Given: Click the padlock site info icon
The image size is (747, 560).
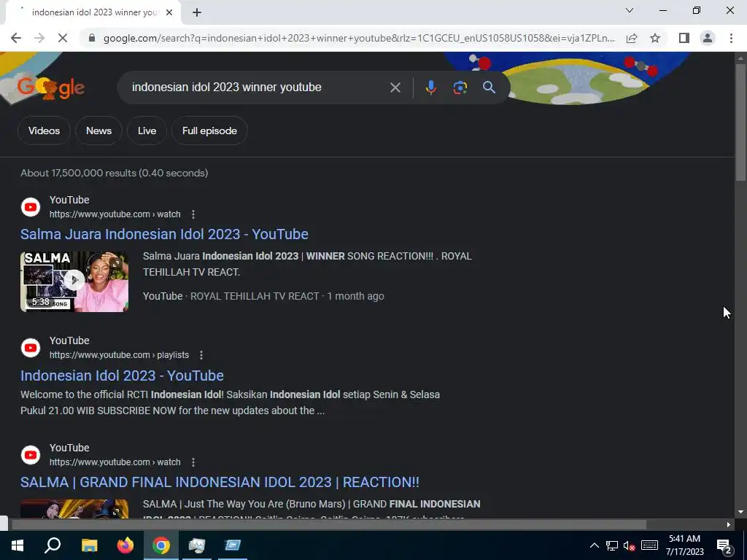Looking at the screenshot, I should click(x=92, y=38).
